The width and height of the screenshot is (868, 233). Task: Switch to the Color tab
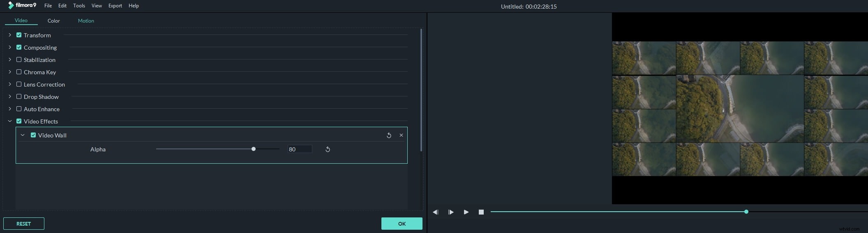coord(54,21)
